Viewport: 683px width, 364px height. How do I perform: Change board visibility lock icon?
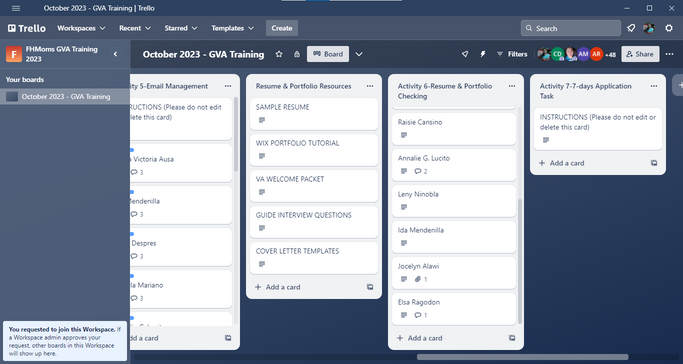[x=297, y=54]
